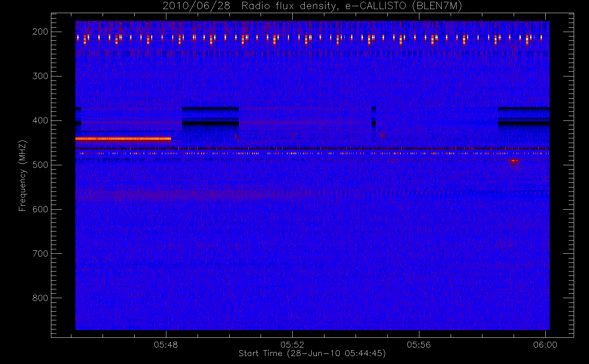Select the 400 frequency tick label
The width and height of the screenshot is (589, 364).
(x=40, y=120)
